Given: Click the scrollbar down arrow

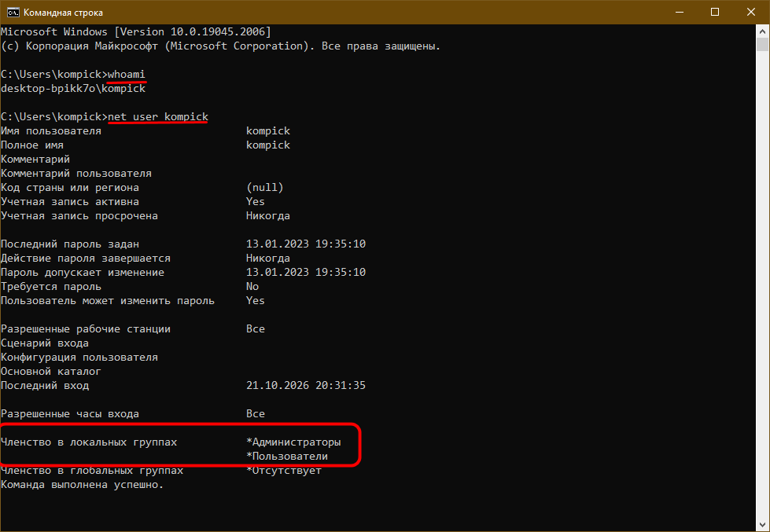Looking at the screenshot, I should tap(762, 525).
